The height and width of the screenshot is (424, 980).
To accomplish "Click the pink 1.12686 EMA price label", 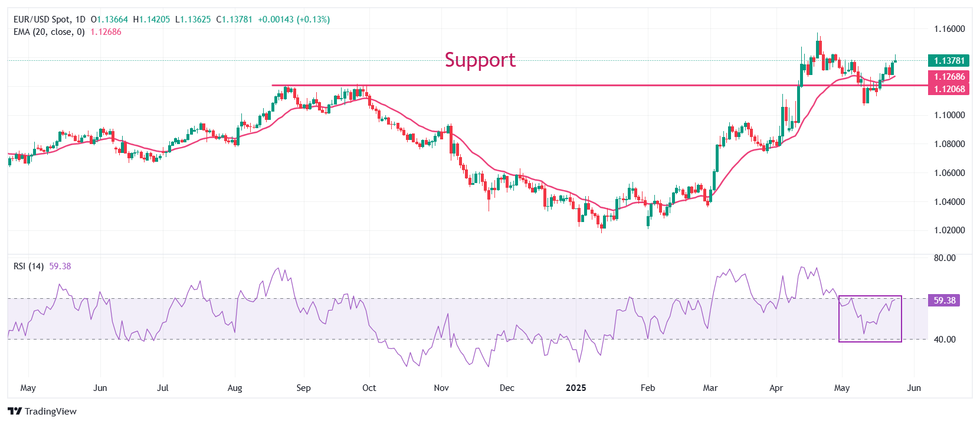I will (949, 77).
